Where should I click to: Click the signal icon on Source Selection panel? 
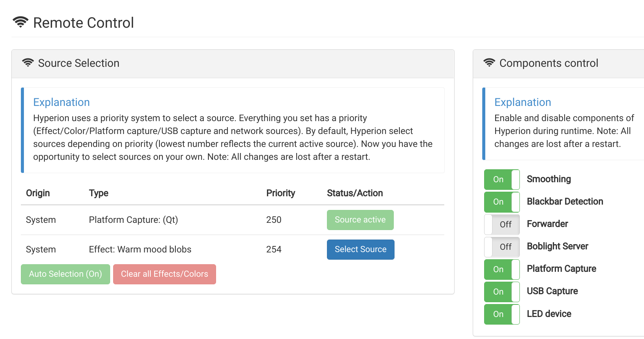[x=28, y=63]
